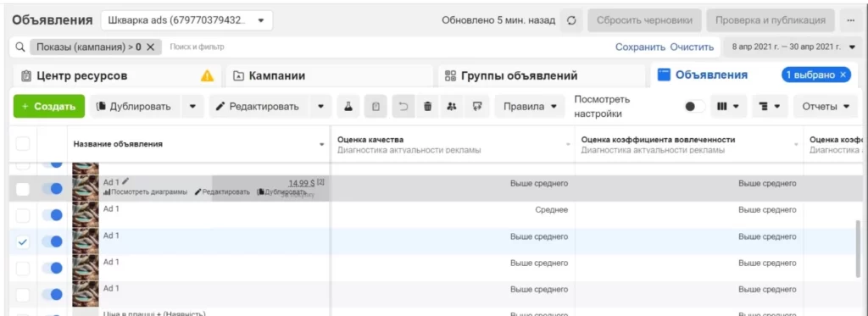Image resolution: width=868 pixels, height=316 pixels.
Task: Click the ad thumbnail in the Среднее row
Action: coord(86,215)
